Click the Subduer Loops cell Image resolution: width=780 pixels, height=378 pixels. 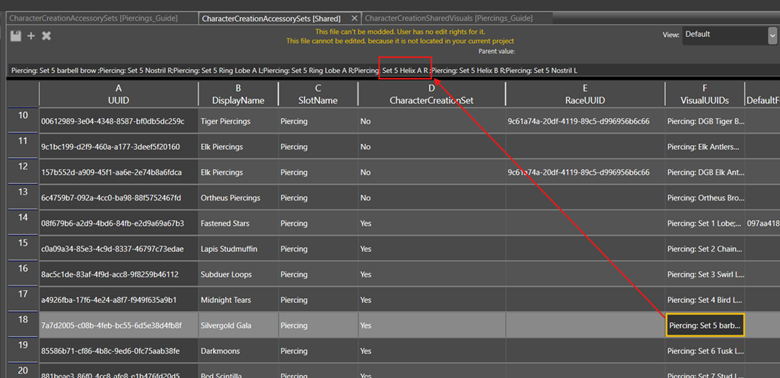[238, 275]
